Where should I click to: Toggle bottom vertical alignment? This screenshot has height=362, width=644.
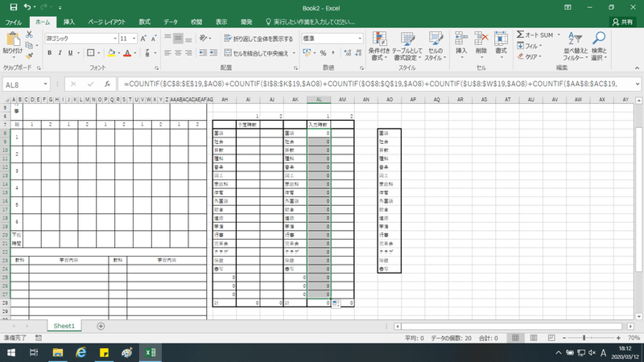point(188,39)
